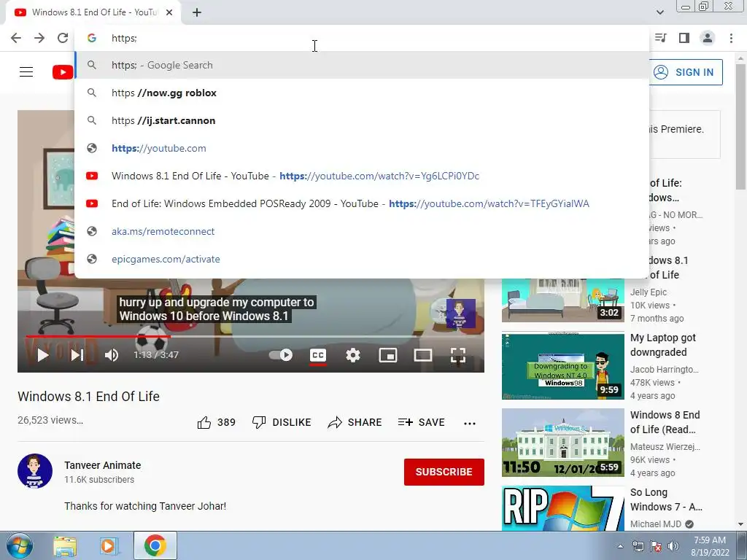Image resolution: width=747 pixels, height=560 pixels.
Task: Open the media control icon in toolbar
Action: pyautogui.click(x=661, y=38)
